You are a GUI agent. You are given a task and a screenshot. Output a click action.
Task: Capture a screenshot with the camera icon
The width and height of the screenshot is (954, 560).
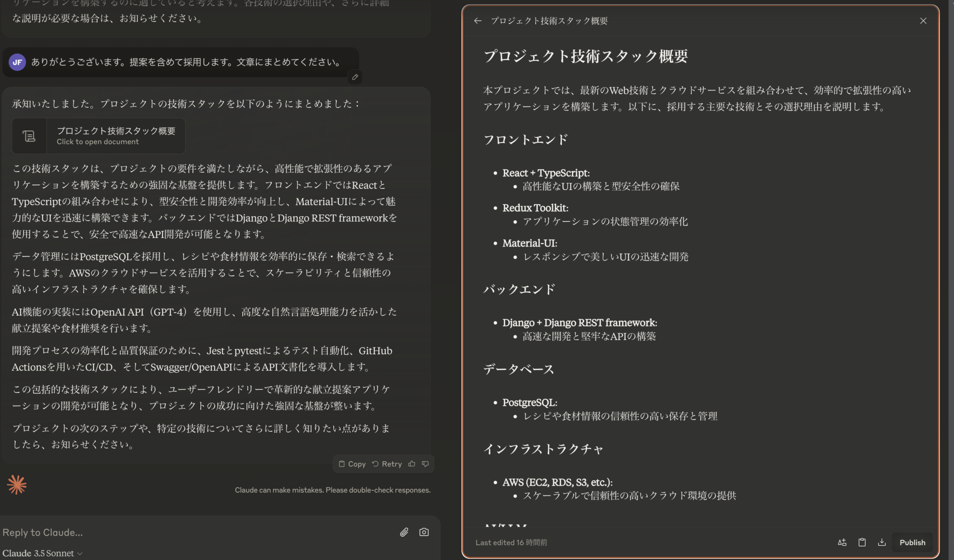pos(424,532)
